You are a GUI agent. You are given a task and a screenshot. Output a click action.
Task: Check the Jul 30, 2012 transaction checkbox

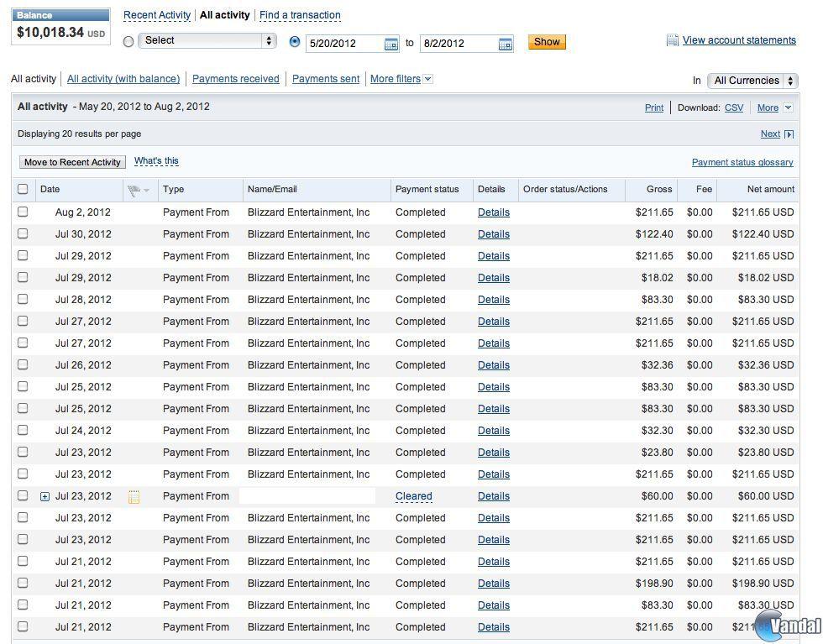click(23, 233)
